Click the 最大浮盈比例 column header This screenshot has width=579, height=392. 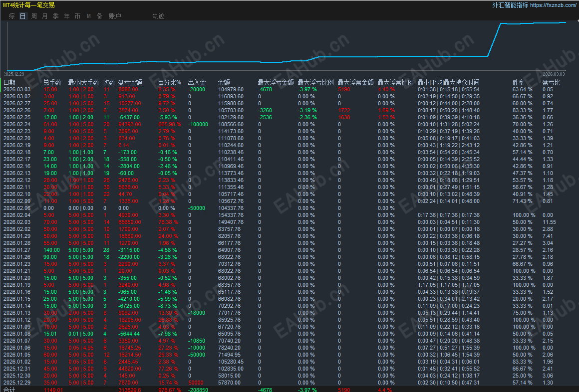(x=395, y=82)
